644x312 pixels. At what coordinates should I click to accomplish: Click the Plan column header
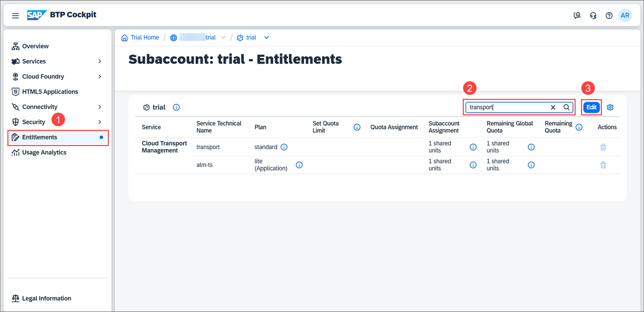(260, 127)
